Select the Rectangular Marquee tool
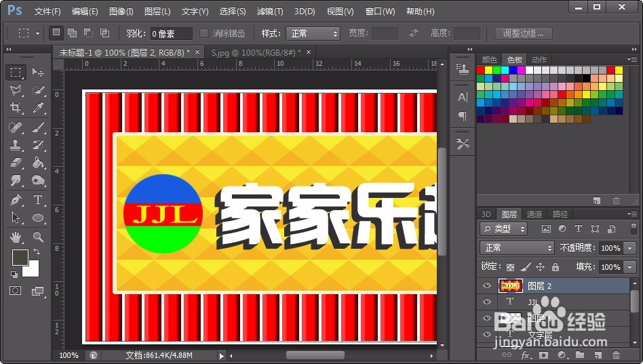643x364 pixels. 16,73
